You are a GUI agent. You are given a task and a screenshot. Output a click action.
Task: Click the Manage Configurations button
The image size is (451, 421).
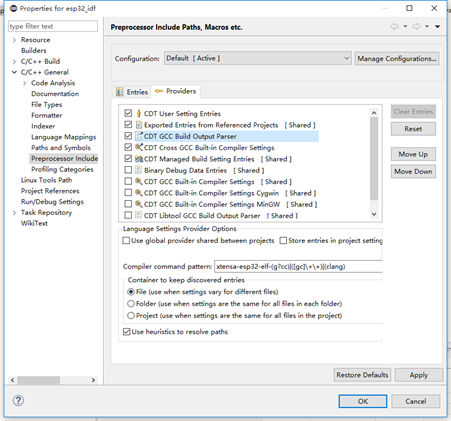(x=397, y=59)
